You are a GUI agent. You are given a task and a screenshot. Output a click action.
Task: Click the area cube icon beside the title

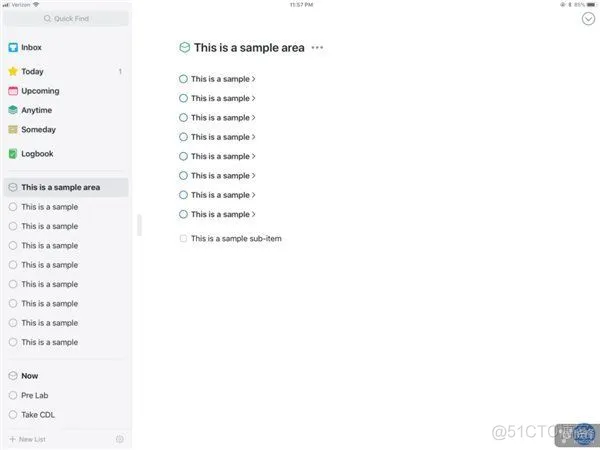[185, 48]
